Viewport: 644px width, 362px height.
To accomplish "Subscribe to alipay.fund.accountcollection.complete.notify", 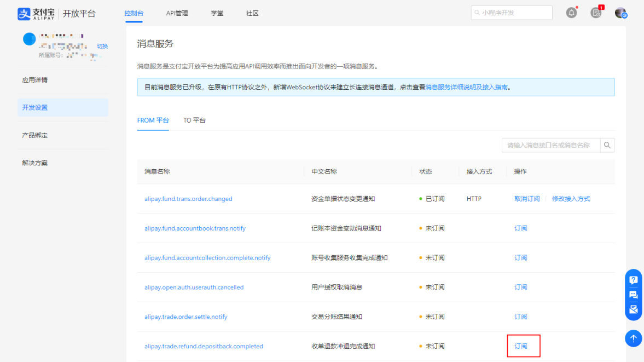I will [x=521, y=258].
